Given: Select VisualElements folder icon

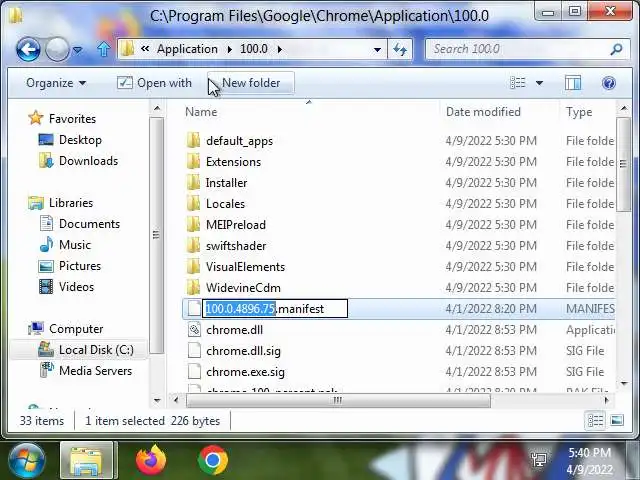Looking at the screenshot, I should 193,266.
